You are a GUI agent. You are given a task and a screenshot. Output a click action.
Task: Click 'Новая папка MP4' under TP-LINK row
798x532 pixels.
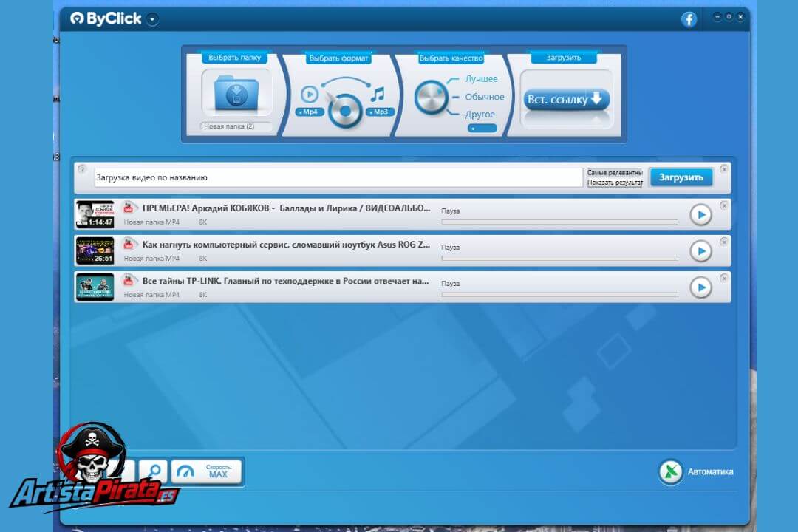point(151,295)
